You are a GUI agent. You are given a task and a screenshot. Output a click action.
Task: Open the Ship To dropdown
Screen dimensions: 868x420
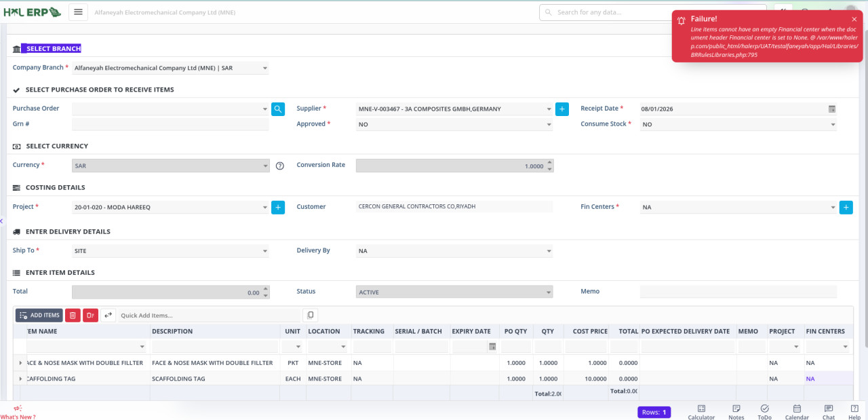[170, 251]
